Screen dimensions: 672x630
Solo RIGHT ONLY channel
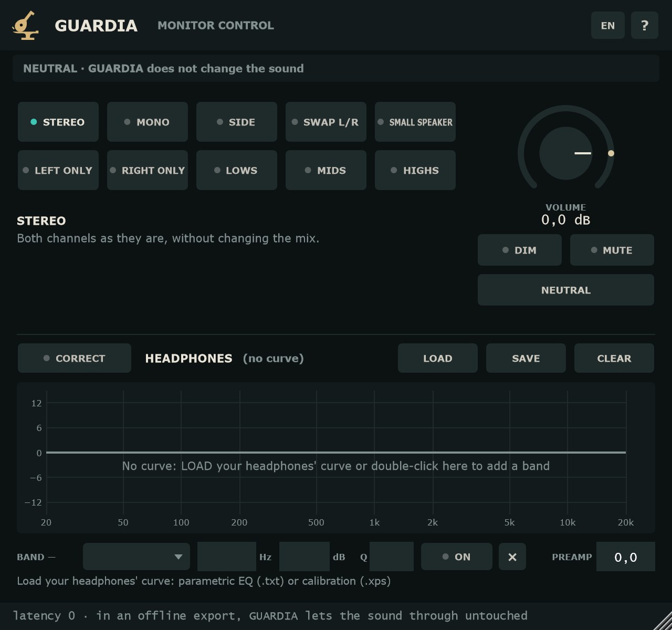pos(148,170)
